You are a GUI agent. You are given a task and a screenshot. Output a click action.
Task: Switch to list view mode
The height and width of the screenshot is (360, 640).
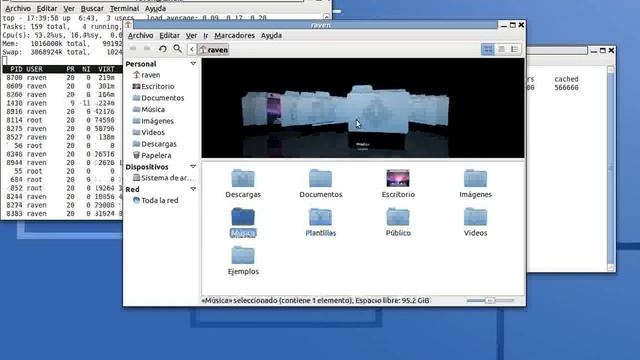click(501, 49)
